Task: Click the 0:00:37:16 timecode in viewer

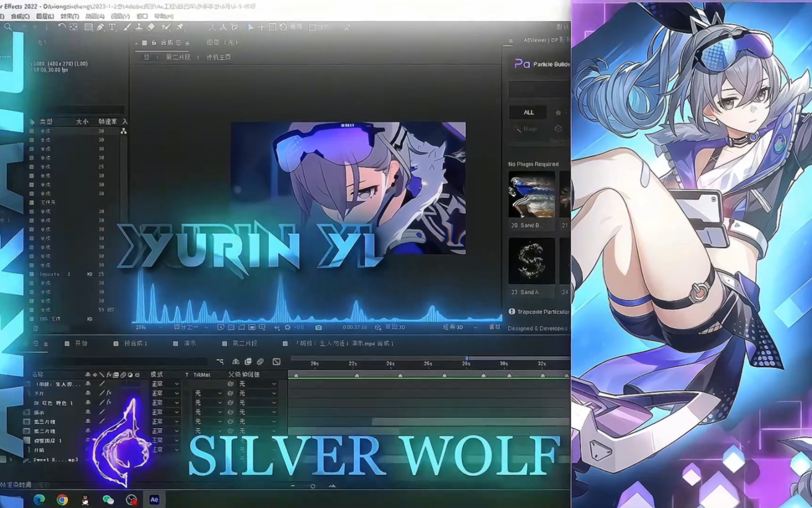Action: [x=355, y=327]
